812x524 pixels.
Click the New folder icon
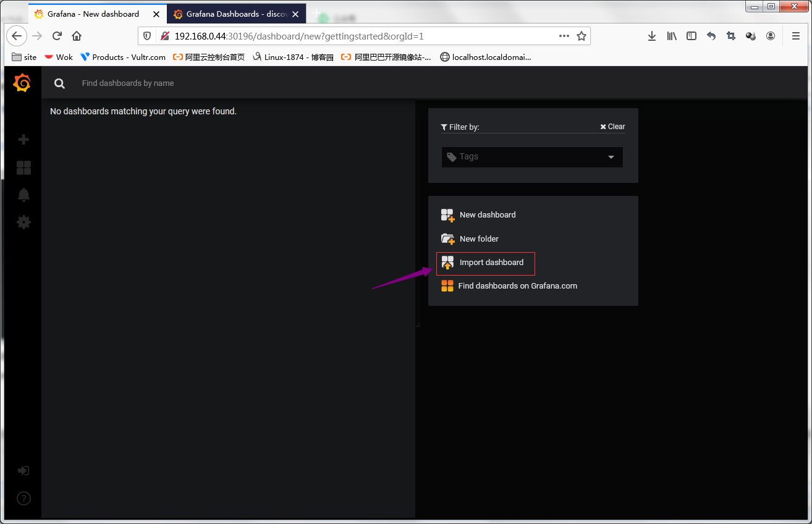[447, 239]
